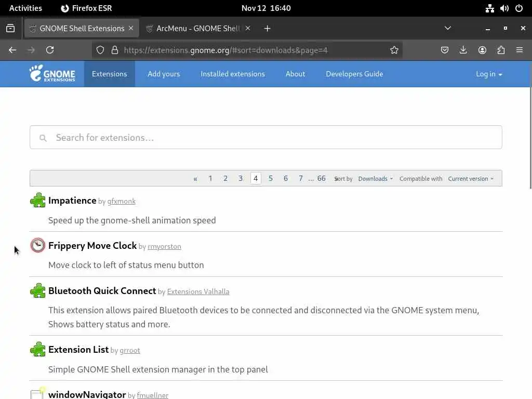The image size is (532, 399).
Task: Open a new browser tab
Action: (268, 29)
